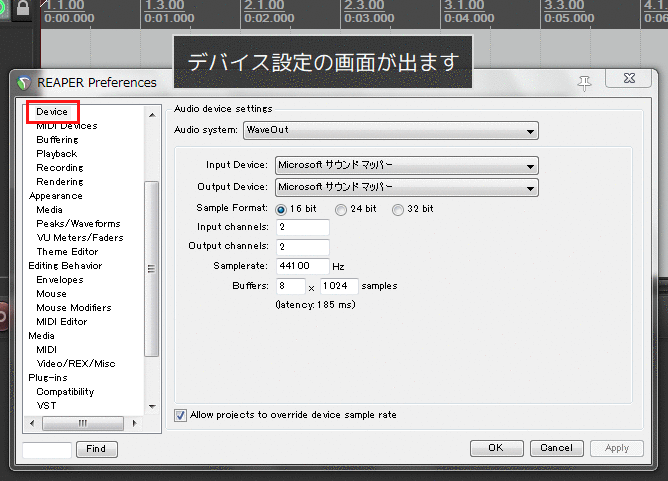The width and height of the screenshot is (668, 481).
Task: Expand the Input Device dropdown
Action: click(x=406, y=165)
